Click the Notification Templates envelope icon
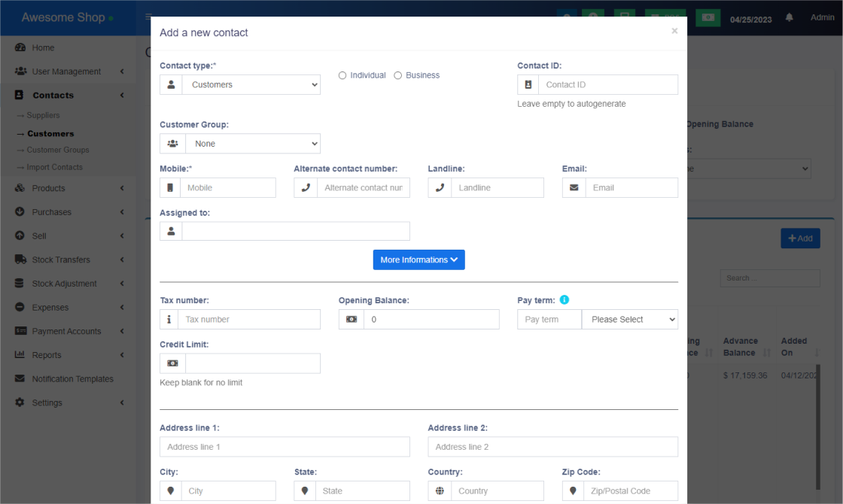This screenshot has height=504, width=843. [20, 379]
